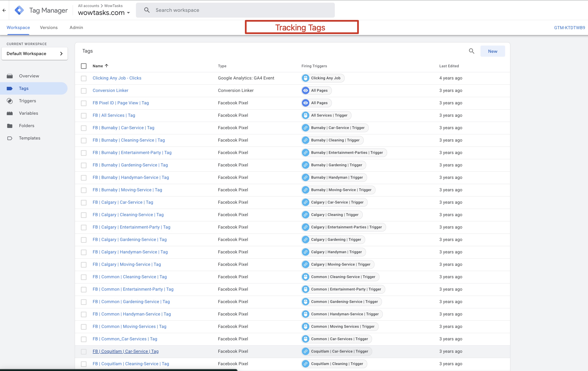This screenshot has height=371, width=588.
Task: Click the All accounts breadcrumb
Action: click(x=88, y=6)
